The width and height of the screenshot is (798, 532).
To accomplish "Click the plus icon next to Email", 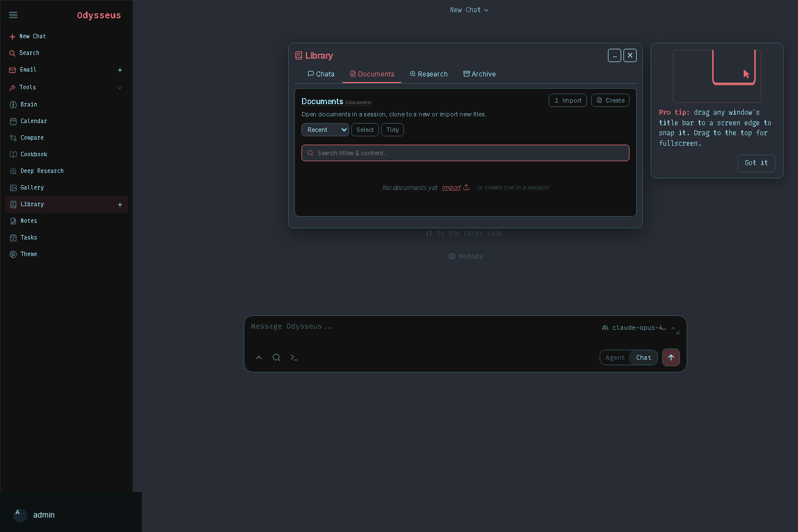I will pos(120,70).
